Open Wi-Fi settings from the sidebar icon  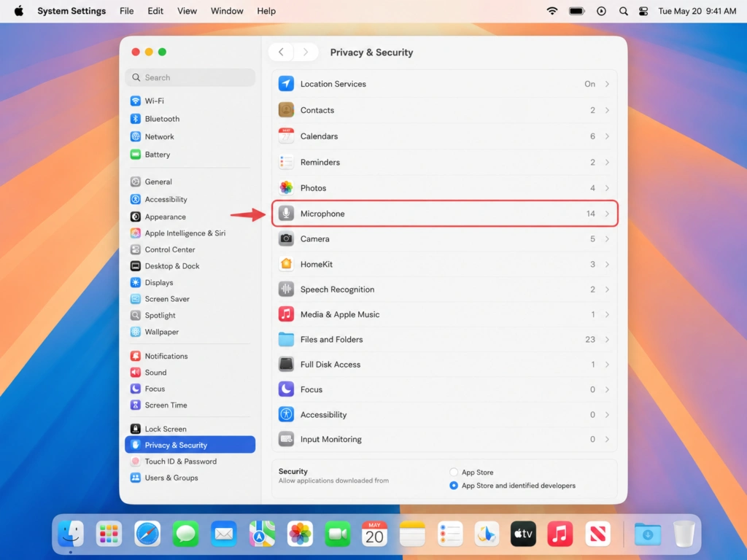coord(135,101)
